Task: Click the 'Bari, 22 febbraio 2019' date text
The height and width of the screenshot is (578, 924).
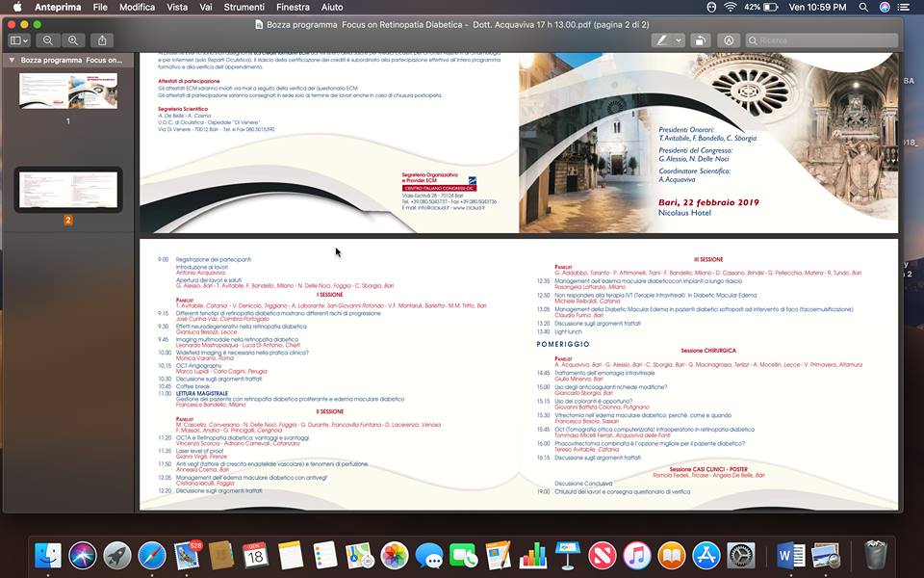Action: click(x=708, y=202)
